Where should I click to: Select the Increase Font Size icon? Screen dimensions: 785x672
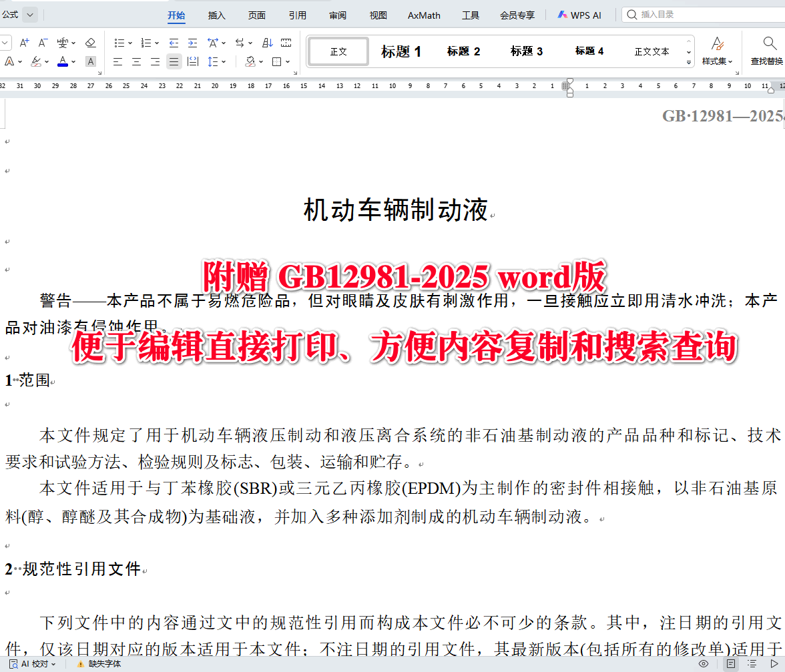[x=24, y=43]
